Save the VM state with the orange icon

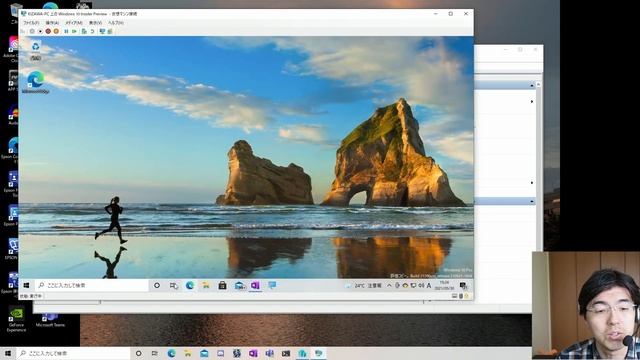[56, 31]
